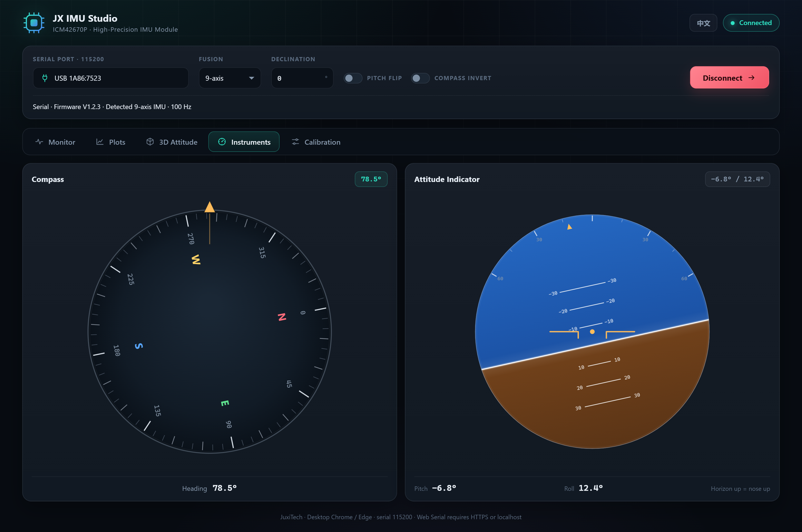Click the yellow W letter on compass

pos(196,260)
